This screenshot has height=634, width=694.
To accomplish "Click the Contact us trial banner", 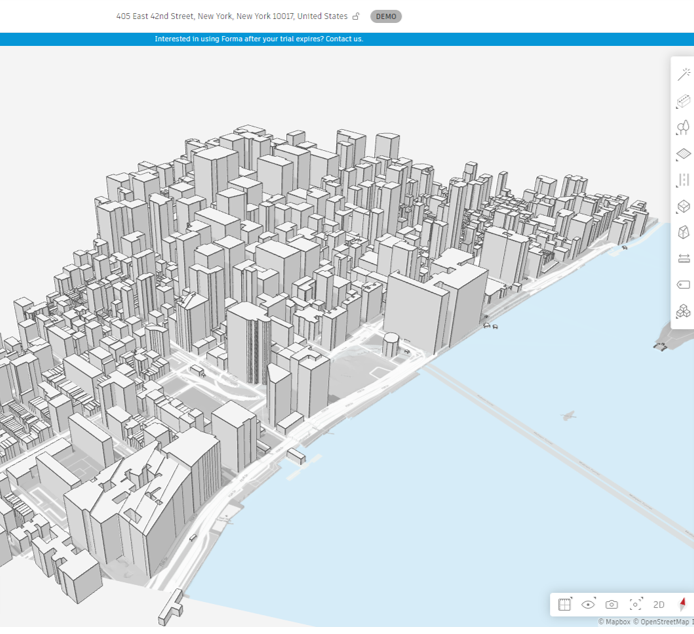I will click(259, 39).
